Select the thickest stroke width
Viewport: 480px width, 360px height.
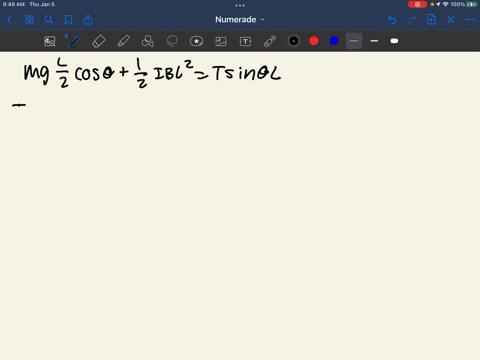(394, 41)
